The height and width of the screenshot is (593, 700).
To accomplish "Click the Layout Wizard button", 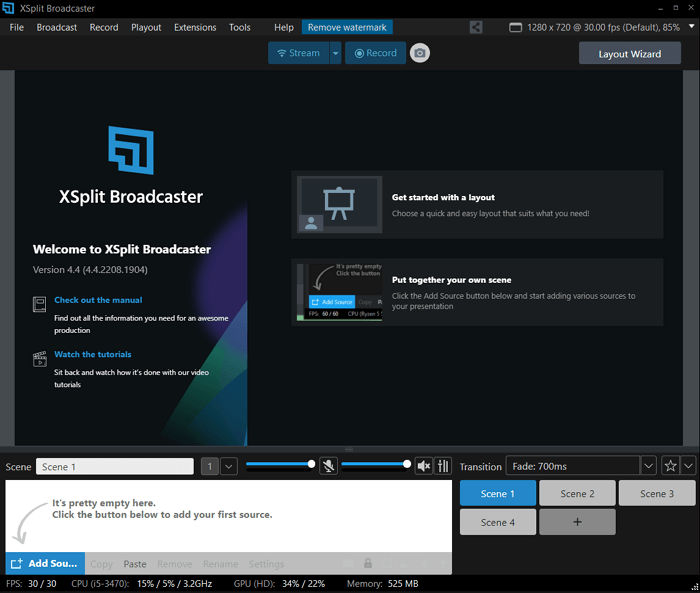I will click(x=629, y=54).
